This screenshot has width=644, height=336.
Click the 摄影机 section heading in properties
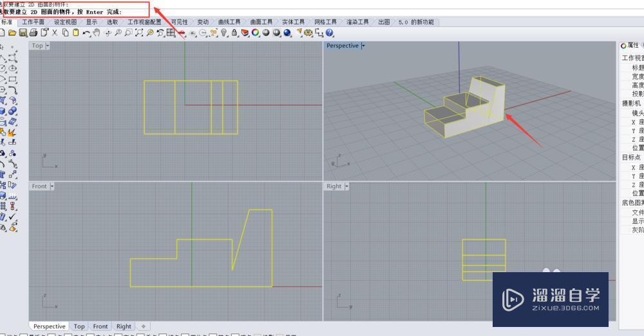[631, 103]
